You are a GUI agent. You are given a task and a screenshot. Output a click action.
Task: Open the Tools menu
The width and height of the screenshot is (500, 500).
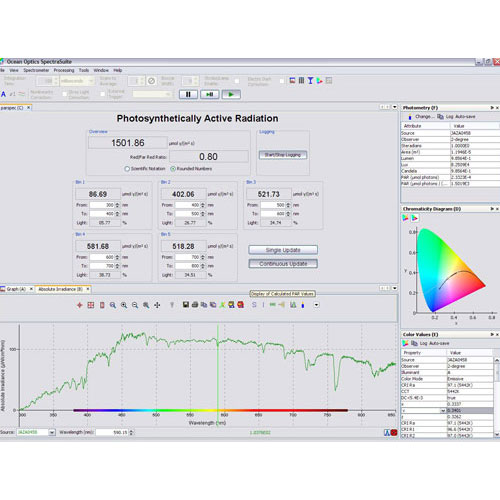[x=84, y=70]
